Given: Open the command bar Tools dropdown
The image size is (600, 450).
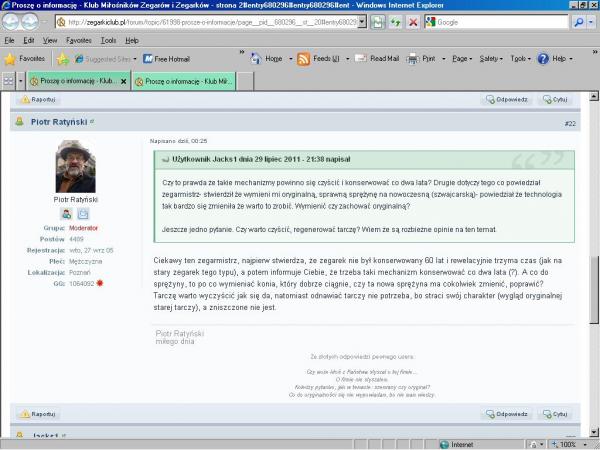Looking at the screenshot, I should click(x=520, y=59).
